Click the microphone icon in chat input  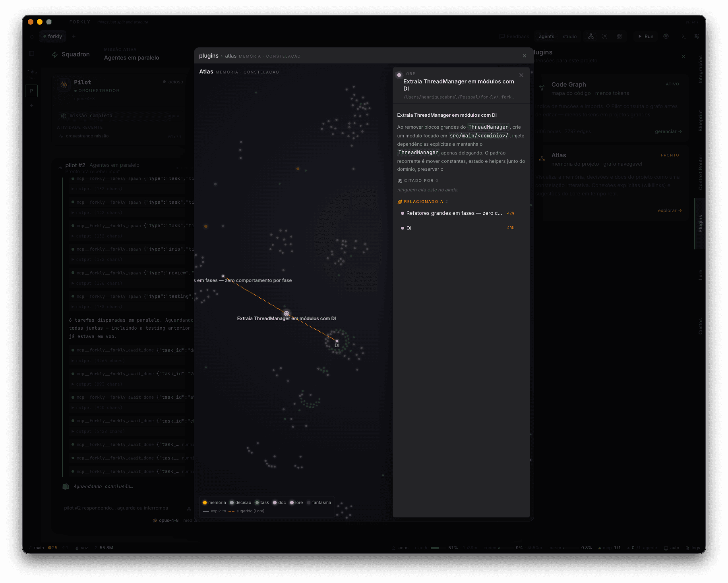point(189,509)
